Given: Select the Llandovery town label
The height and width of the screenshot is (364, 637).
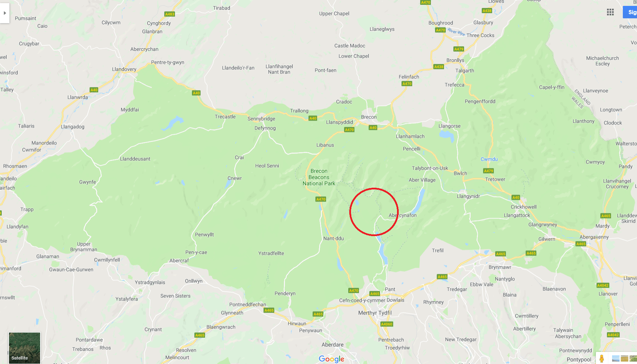Looking at the screenshot, I should point(124,69).
